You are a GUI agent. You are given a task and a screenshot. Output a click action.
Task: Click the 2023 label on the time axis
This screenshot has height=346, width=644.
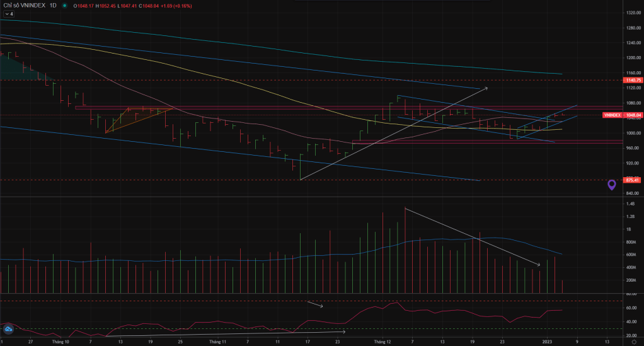[548, 342]
